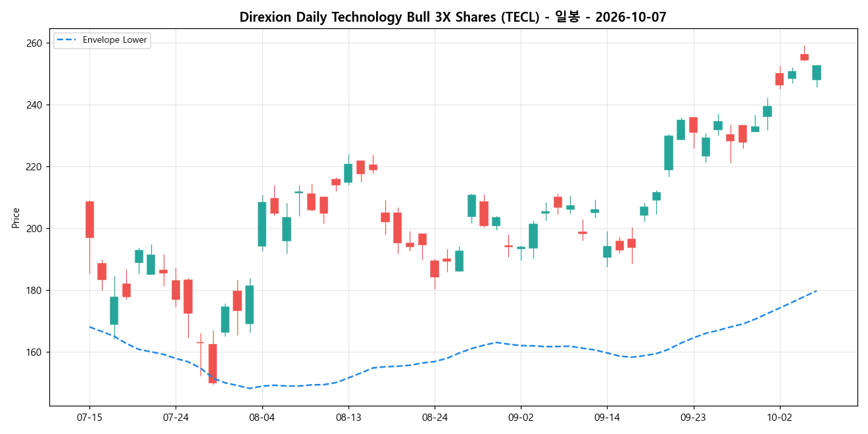Viewport: 868px width, 434px height.
Task: Click the 'Price' y-axis label
Action: pos(15,218)
